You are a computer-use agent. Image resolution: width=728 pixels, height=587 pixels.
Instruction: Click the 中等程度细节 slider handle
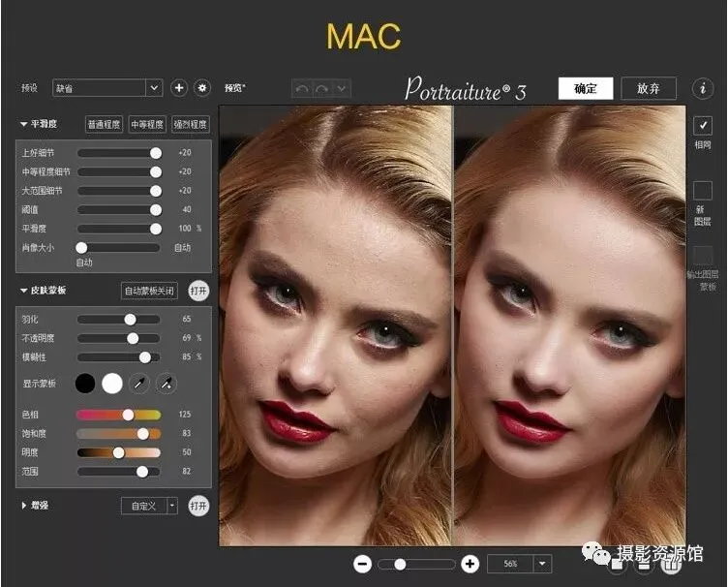click(x=156, y=171)
